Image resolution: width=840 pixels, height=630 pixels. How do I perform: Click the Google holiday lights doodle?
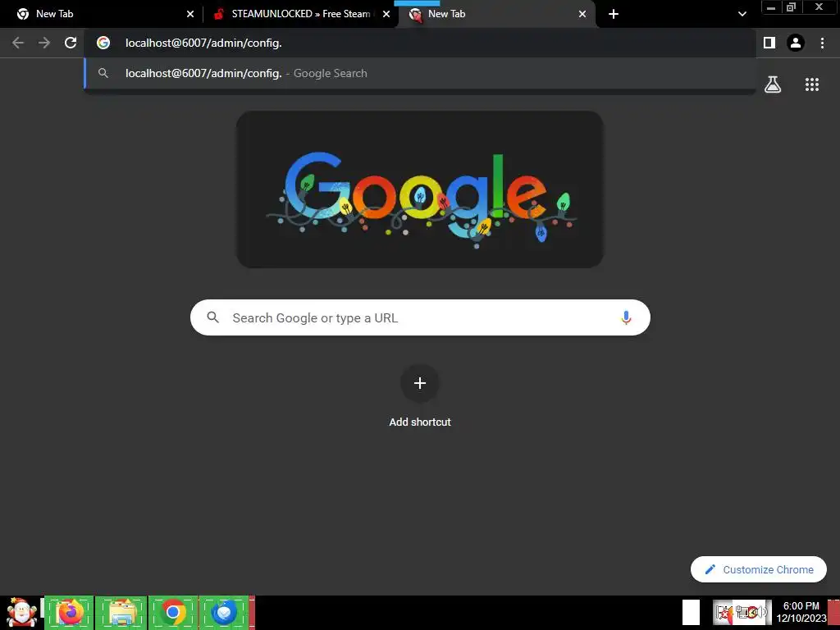click(x=420, y=189)
